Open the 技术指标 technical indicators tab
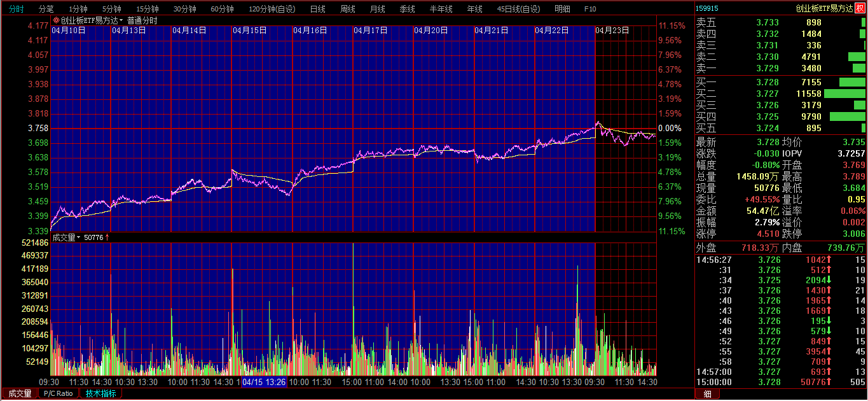868x401 pixels. point(101,393)
